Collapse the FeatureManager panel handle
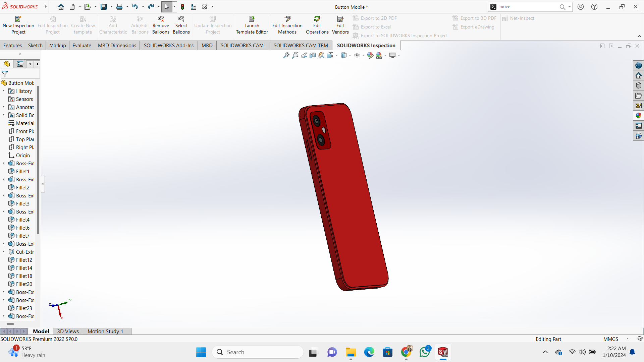 coord(43,184)
